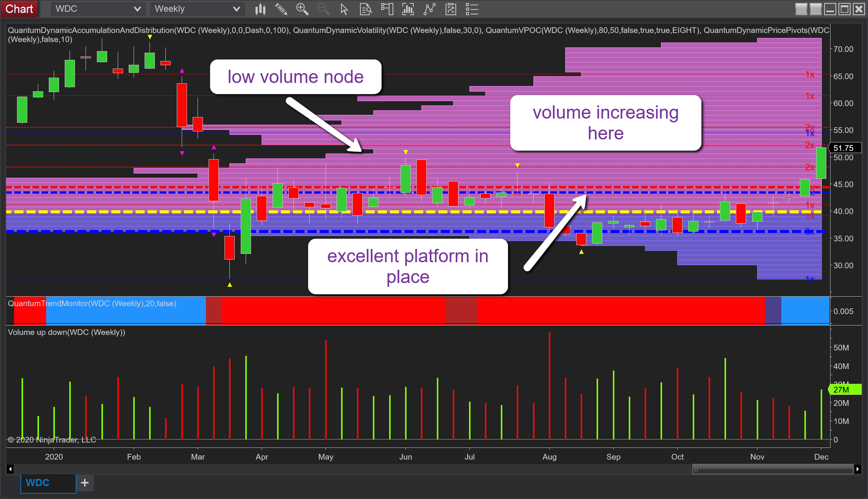The image size is (868, 499).
Task: Click the horizontal scrollbar thumb
Action: click(x=773, y=469)
